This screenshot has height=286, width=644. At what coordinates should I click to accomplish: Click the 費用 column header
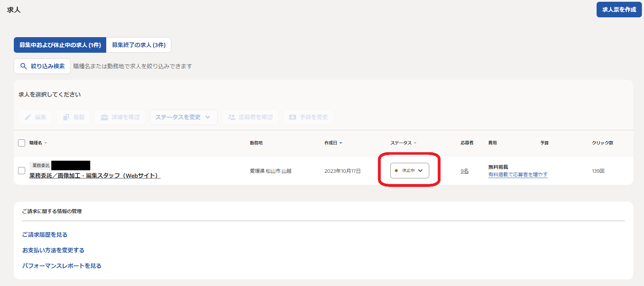click(x=493, y=143)
